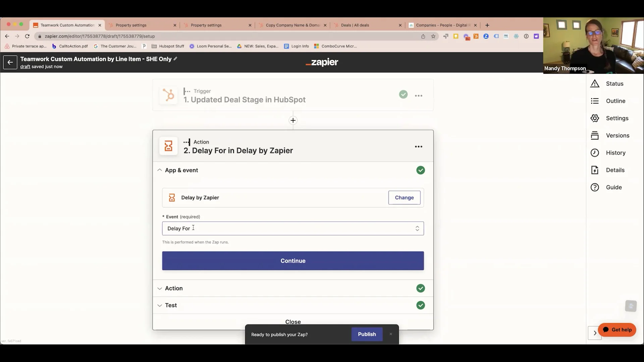The height and width of the screenshot is (362, 644).
Task: Close the first Property settings tab
Action: pyautogui.click(x=175, y=25)
